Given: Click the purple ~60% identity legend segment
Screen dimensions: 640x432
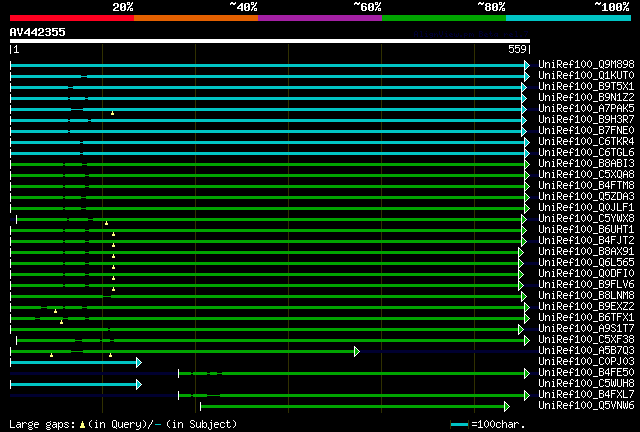Looking at the screenshot, I should pos(320,18).
